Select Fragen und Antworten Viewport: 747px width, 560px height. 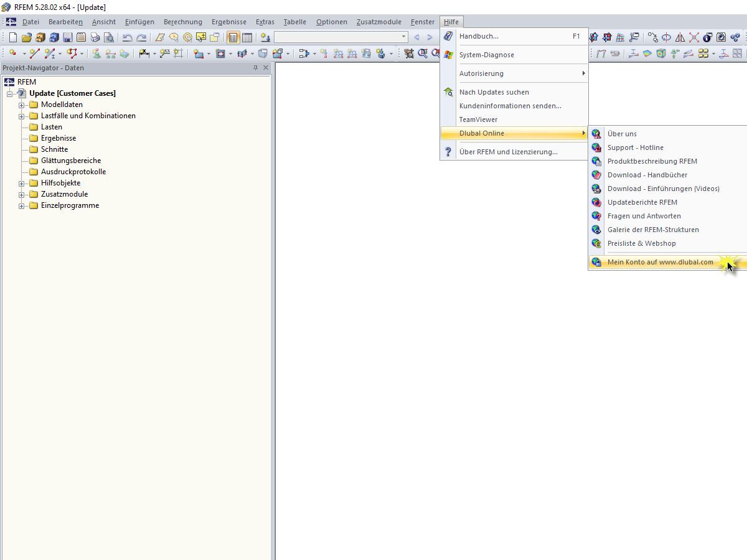tap(667, 216)
